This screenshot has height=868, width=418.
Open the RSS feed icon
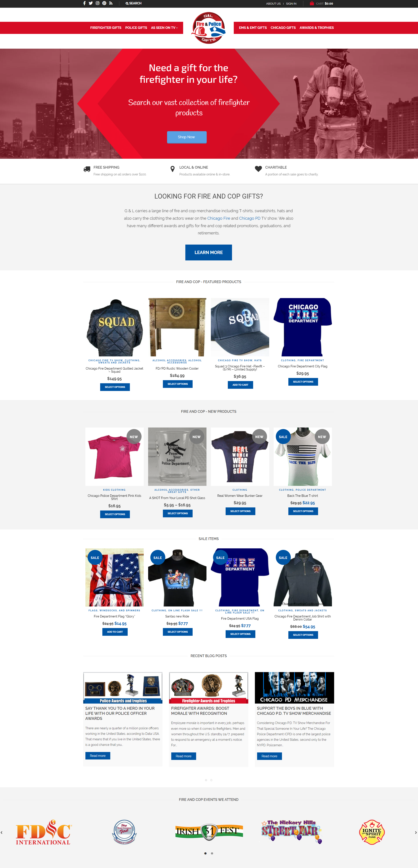[110, 3]
